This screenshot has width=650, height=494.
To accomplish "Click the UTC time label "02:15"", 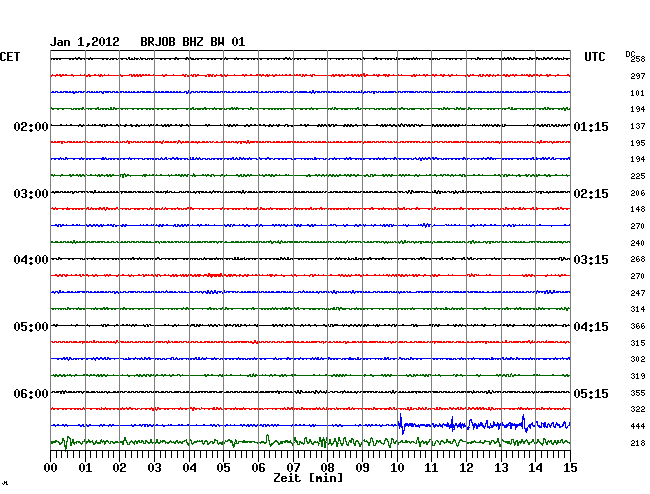I will point(591,194).
